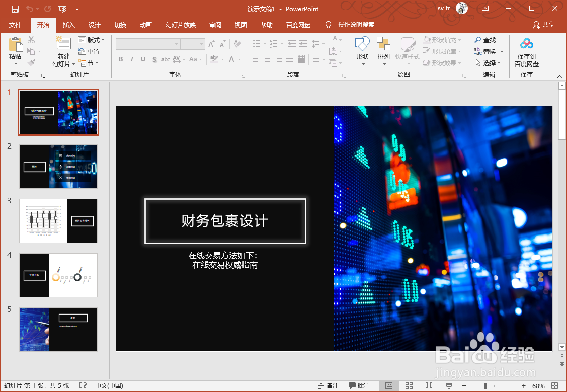
Task: Select slide 5 thumbnail
Action: [x=58, y=330]
